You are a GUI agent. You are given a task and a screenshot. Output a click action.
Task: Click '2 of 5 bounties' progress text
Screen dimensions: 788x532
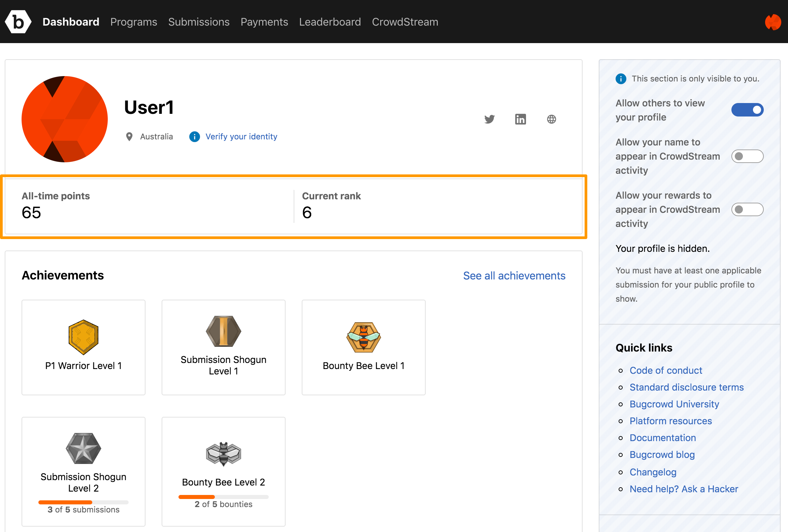(224, 504)
